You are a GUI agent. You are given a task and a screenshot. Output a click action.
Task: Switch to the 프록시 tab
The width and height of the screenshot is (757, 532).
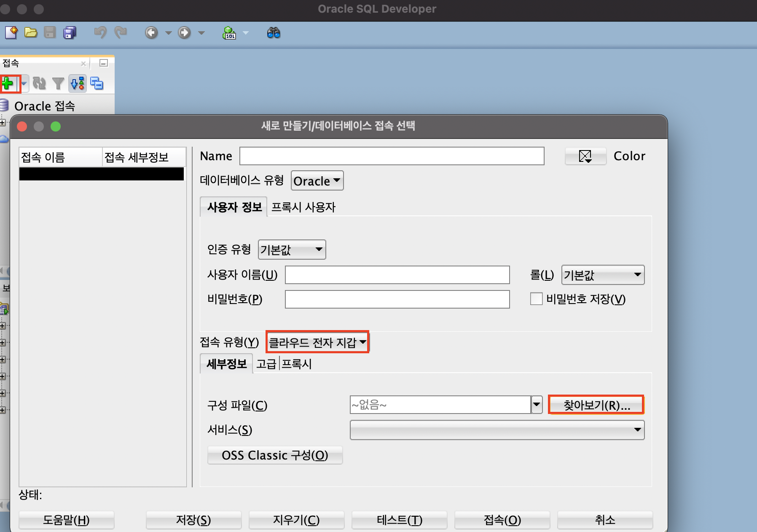[x=296, y=364]
